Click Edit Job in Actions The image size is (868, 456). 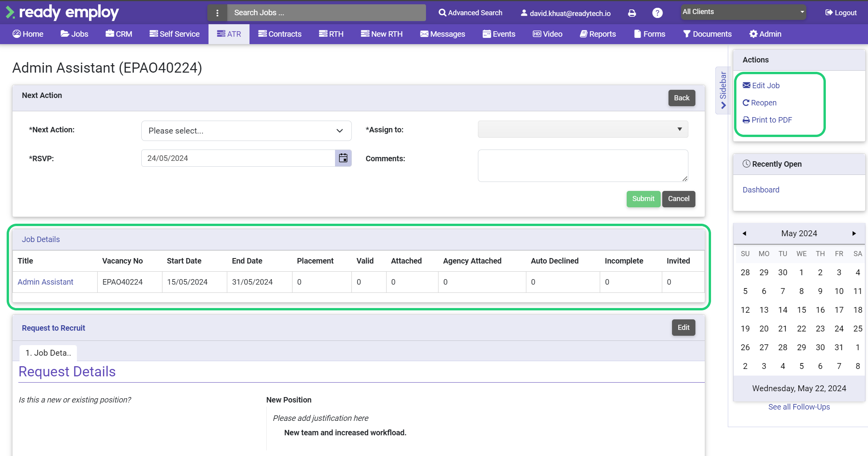pos(761,85)
